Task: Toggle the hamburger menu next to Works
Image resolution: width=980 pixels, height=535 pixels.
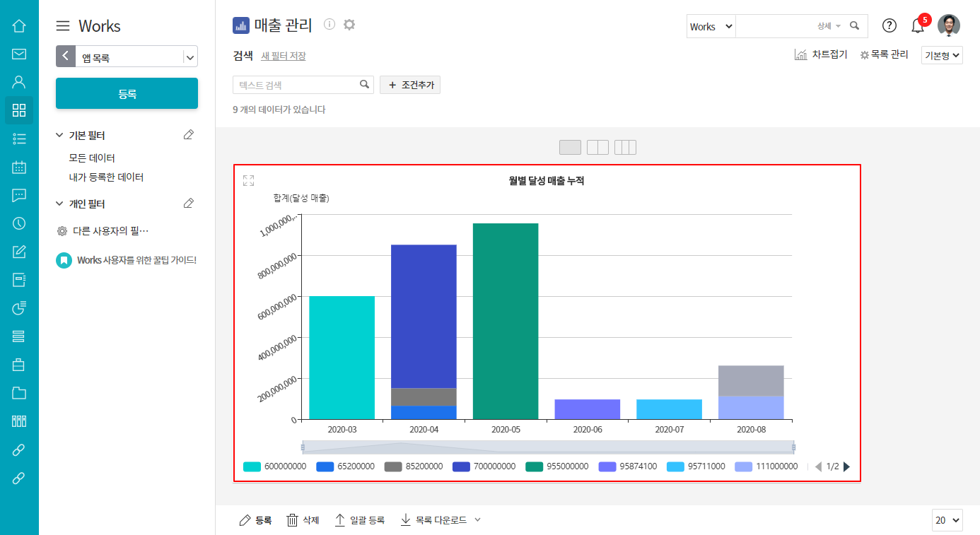Action: tap(63, 26)
